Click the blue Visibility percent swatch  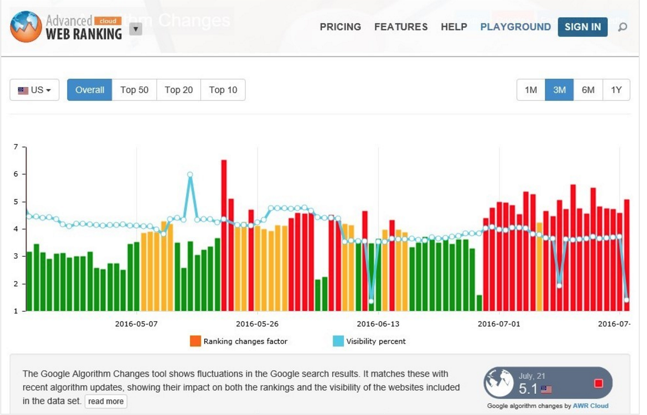coord(338,341)
